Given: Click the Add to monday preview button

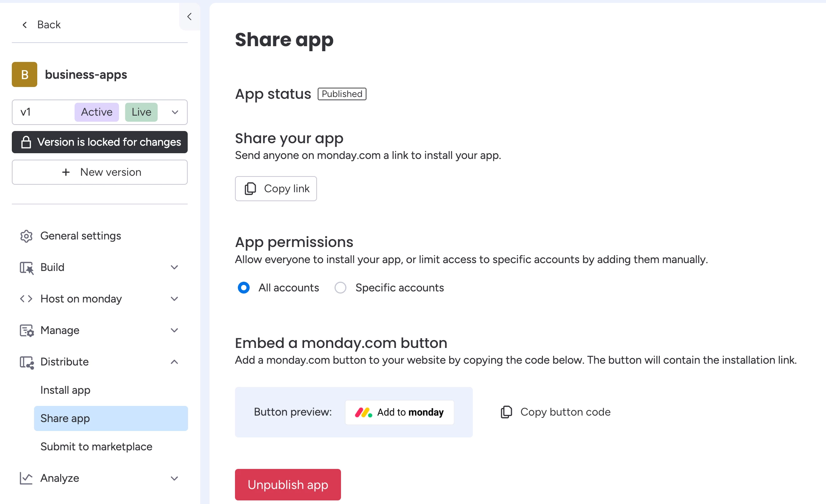Looking at the screenshot, I should click(399, 412).
